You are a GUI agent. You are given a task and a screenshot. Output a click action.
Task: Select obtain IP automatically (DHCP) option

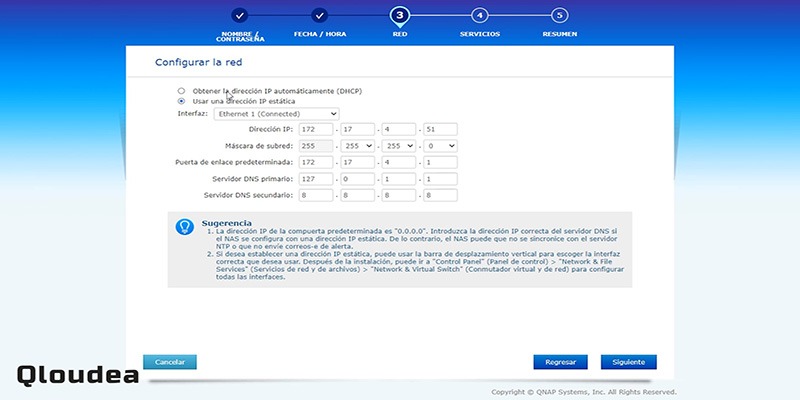point(181,91)
